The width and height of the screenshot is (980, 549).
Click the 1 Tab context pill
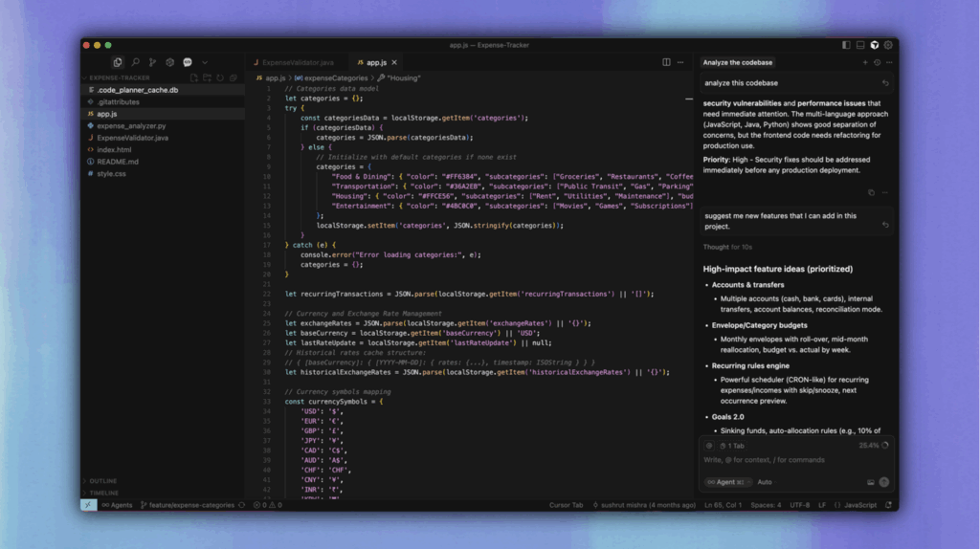(x=732, y=446)
